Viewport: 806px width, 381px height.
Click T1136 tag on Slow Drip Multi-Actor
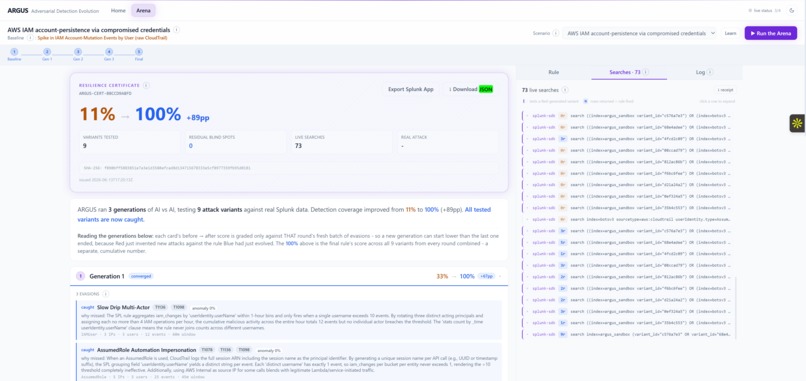tap(160, 307)
